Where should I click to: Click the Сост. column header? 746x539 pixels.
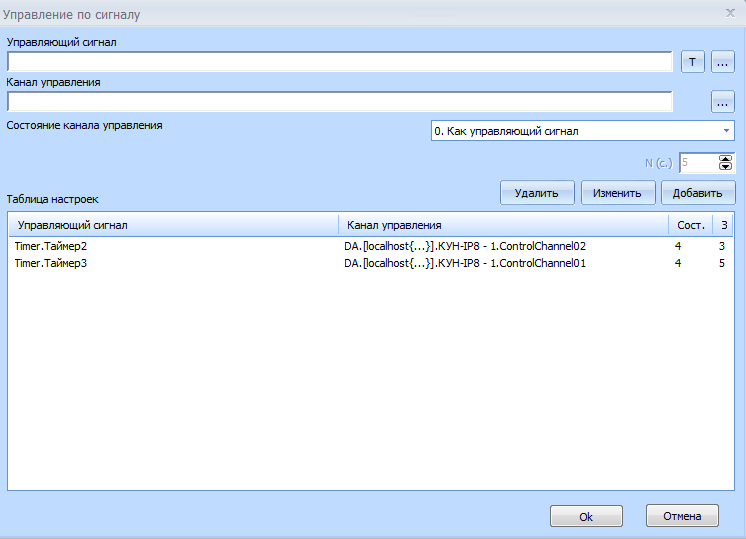(690, 225)
